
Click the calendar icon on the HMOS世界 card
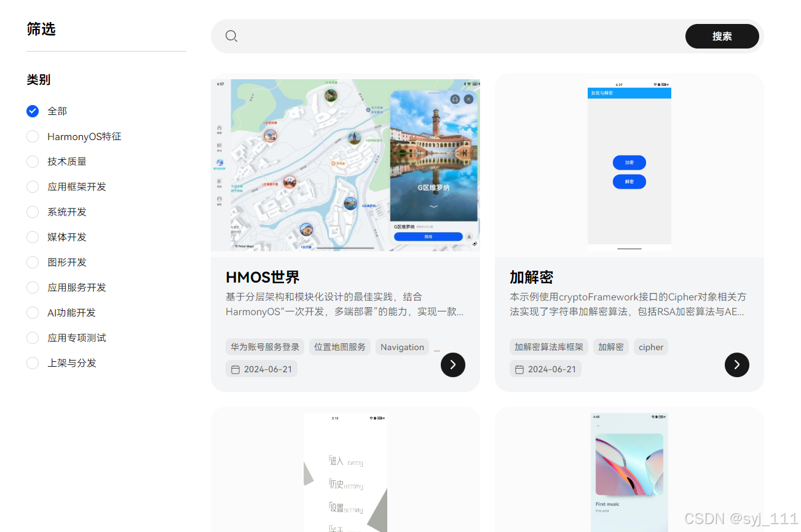[235, 369]
